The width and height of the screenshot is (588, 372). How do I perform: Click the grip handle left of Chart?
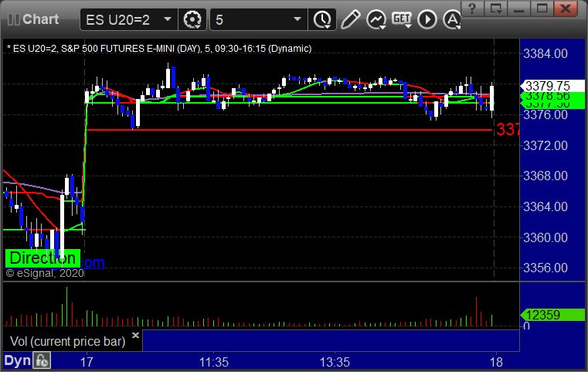pyautogui.click(x=13, y=19)
